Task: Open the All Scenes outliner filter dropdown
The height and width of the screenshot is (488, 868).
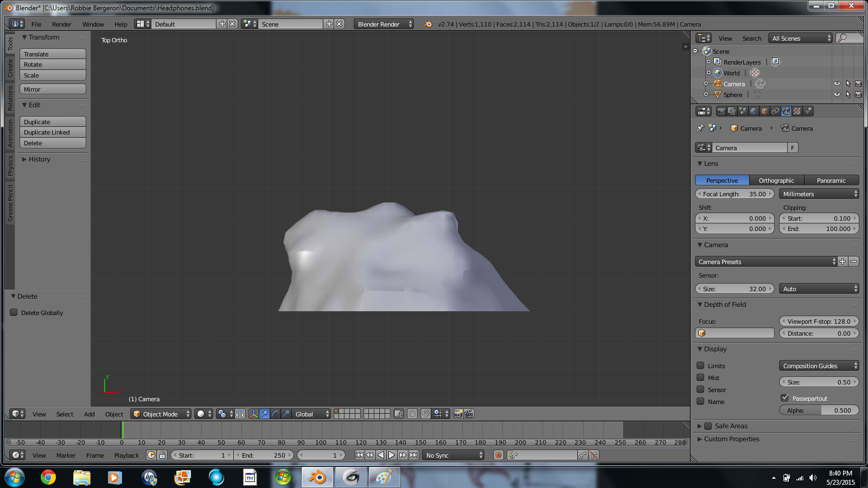Action: pyautogui.click(x=801, y=38)
